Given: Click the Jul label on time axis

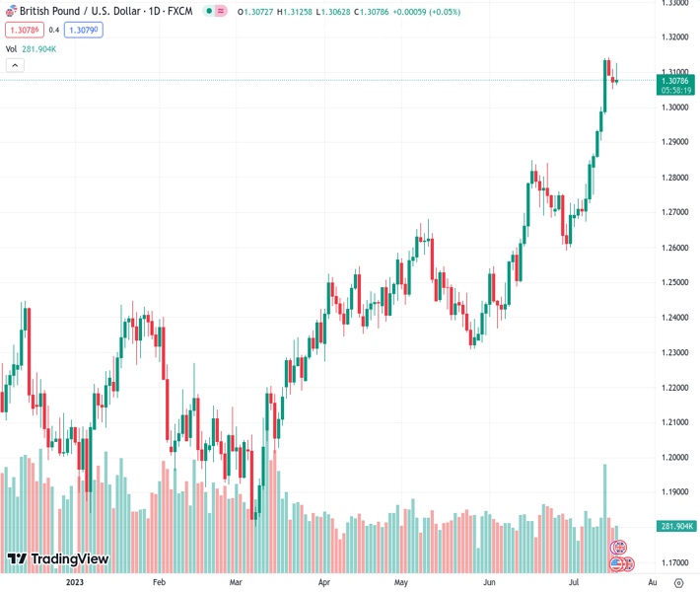Looking at the screenshot, I should click(575, 582).
